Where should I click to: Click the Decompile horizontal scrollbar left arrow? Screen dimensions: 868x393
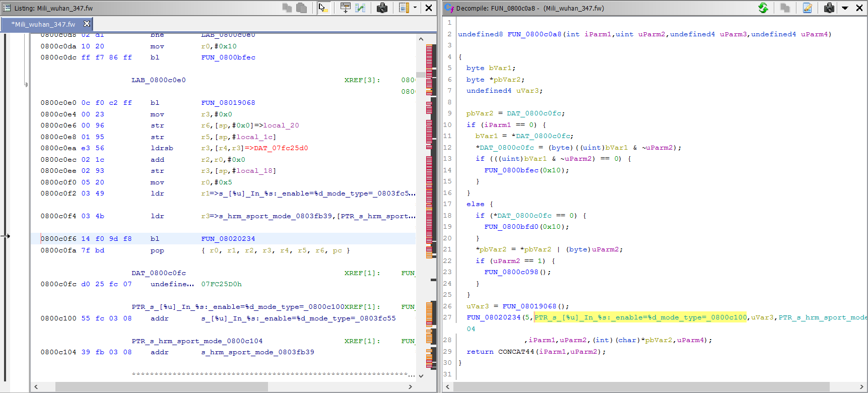click(x=448, y=386)
